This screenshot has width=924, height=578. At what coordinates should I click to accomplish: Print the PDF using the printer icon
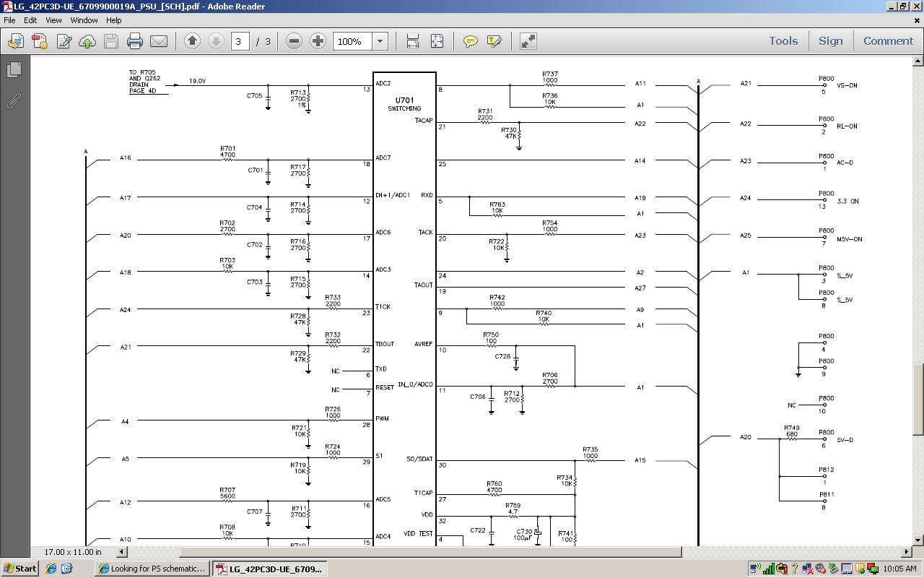(x=135, y=41)
